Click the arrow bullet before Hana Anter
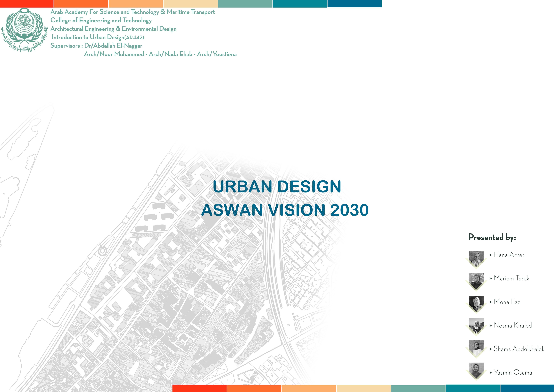 coord(491,255)
